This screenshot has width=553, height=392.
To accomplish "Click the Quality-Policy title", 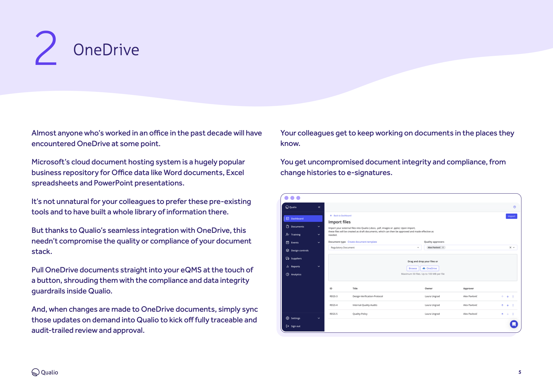I will 360,314.
